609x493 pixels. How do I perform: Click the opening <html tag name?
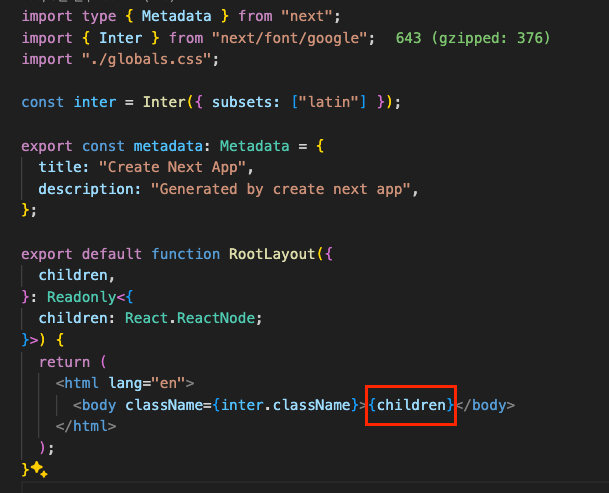[x=82, y=383]
